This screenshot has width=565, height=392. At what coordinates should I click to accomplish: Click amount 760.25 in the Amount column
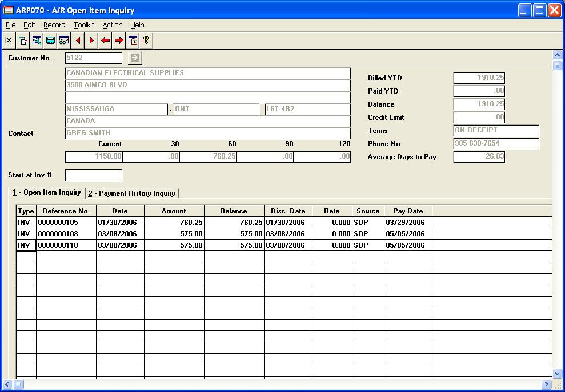pyautogui.click(x=174, y=223)
